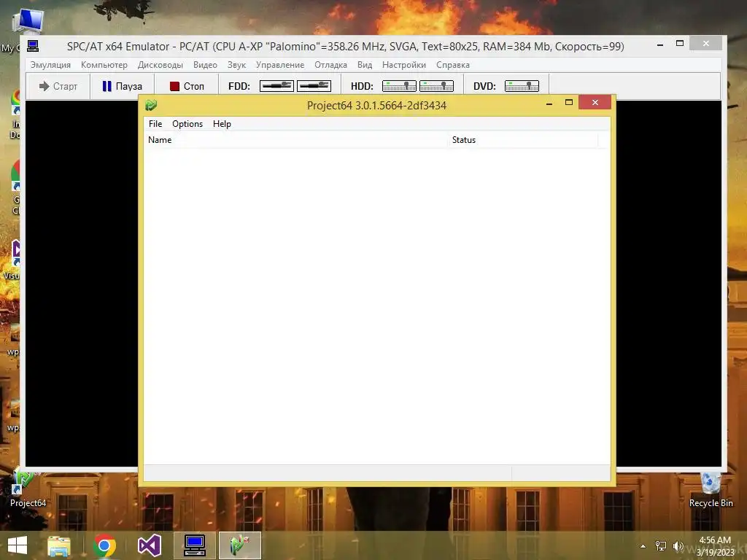
Task: Open Visual Studio from the taskbar
Action: (149, 545)
